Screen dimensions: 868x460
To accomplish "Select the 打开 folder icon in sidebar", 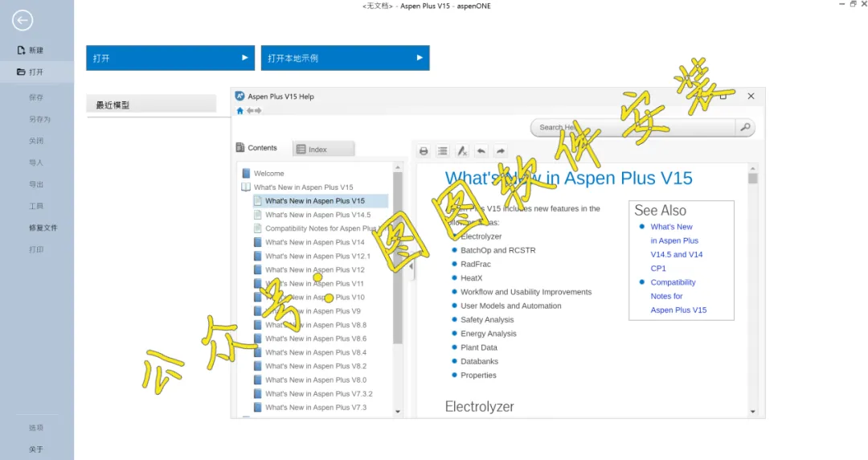I will pos(21,72).
